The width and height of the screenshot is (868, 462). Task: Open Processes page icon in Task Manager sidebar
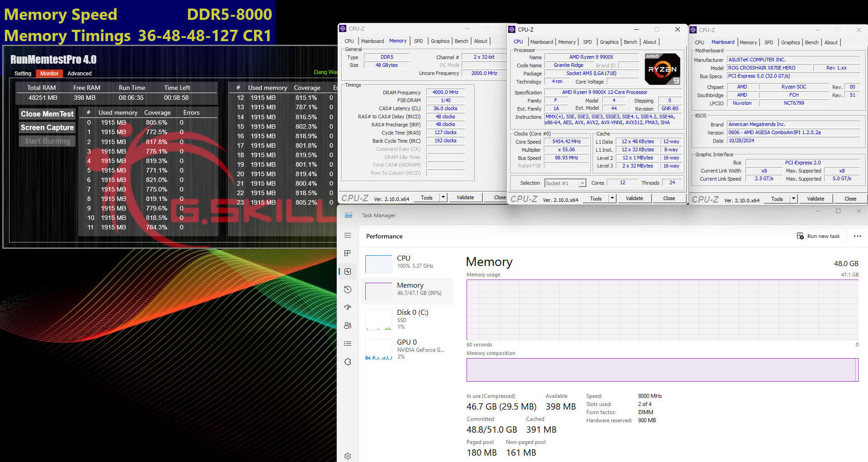[x=348, y=253]
